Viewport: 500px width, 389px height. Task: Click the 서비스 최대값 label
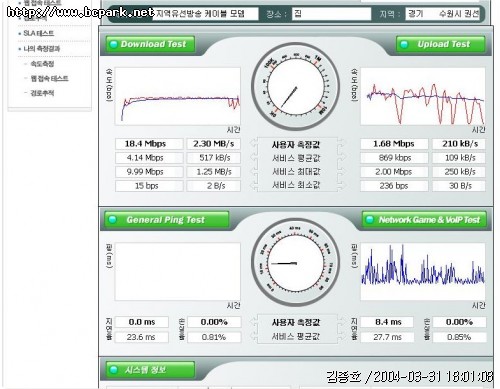pyautogui.click(x=296, y=172)
